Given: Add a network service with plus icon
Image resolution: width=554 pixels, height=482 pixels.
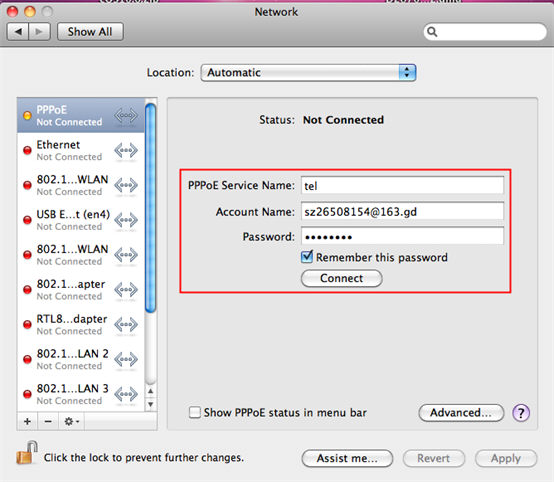Looking at the screenshot, I should pyautogui.click(x=27, y=421).
